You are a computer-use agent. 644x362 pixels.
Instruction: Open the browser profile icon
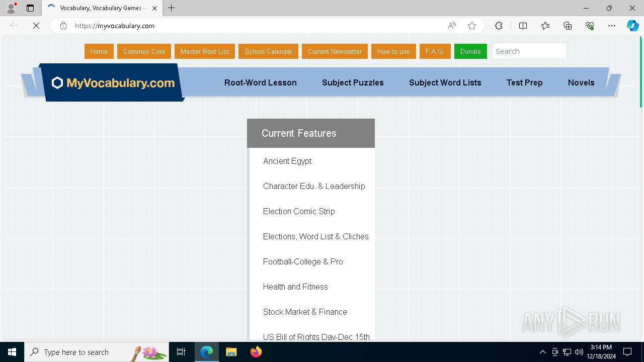(11, 8)
